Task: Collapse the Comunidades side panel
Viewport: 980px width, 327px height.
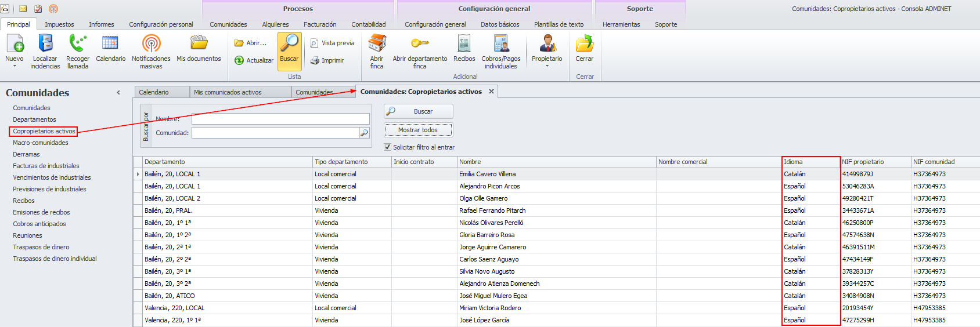Action: [x=118, y=93]
